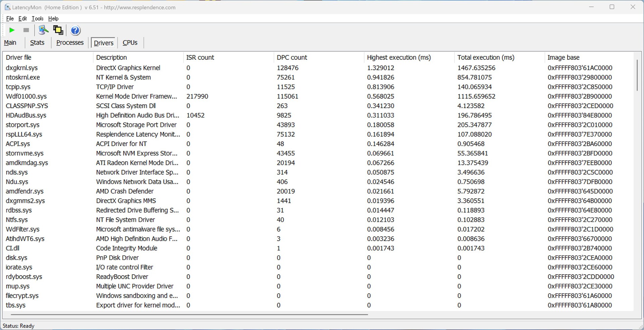Open the Help menu
Viewport: 644px width, 330px height.
pyautogui.click(x=53, y=18)
